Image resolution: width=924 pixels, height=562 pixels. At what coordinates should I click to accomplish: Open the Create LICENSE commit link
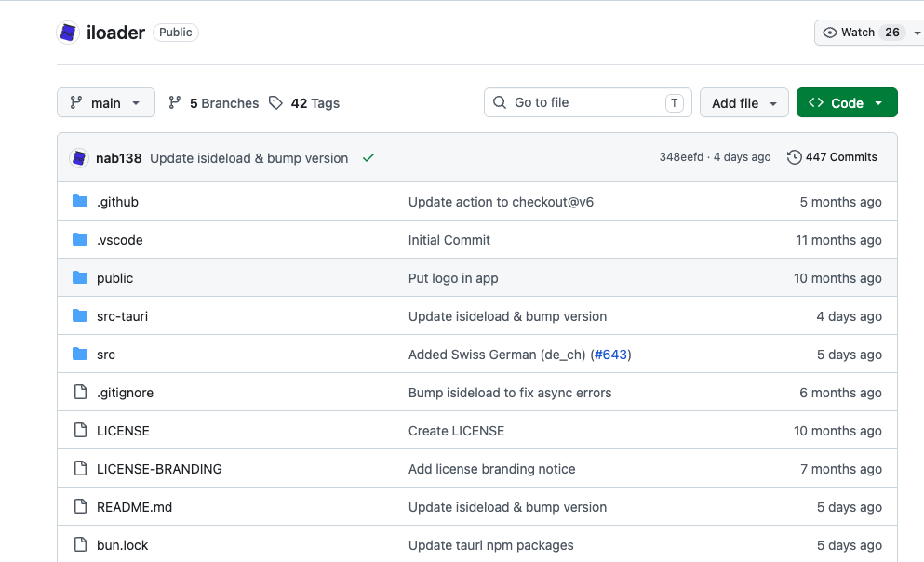tap(456, 431)
